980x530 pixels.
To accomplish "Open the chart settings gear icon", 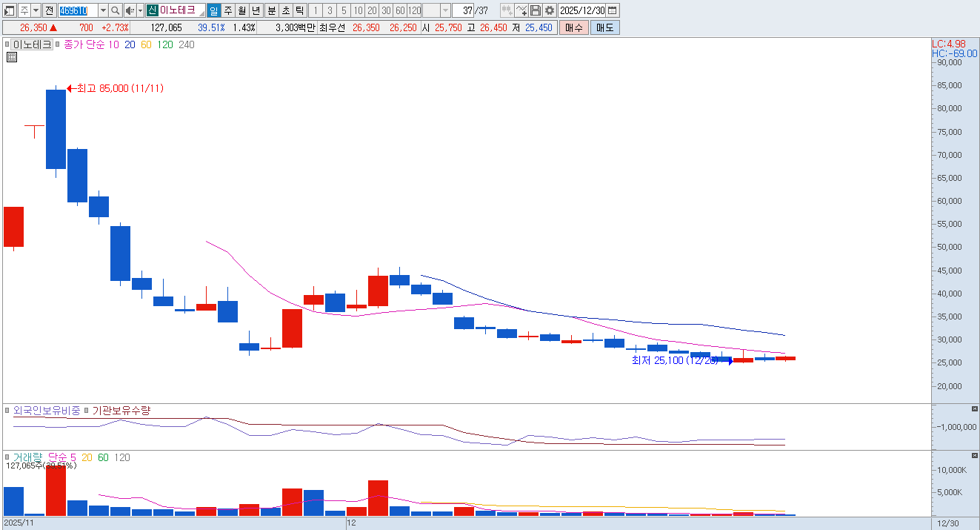I will pyautogui.click(x=549, y=10).
